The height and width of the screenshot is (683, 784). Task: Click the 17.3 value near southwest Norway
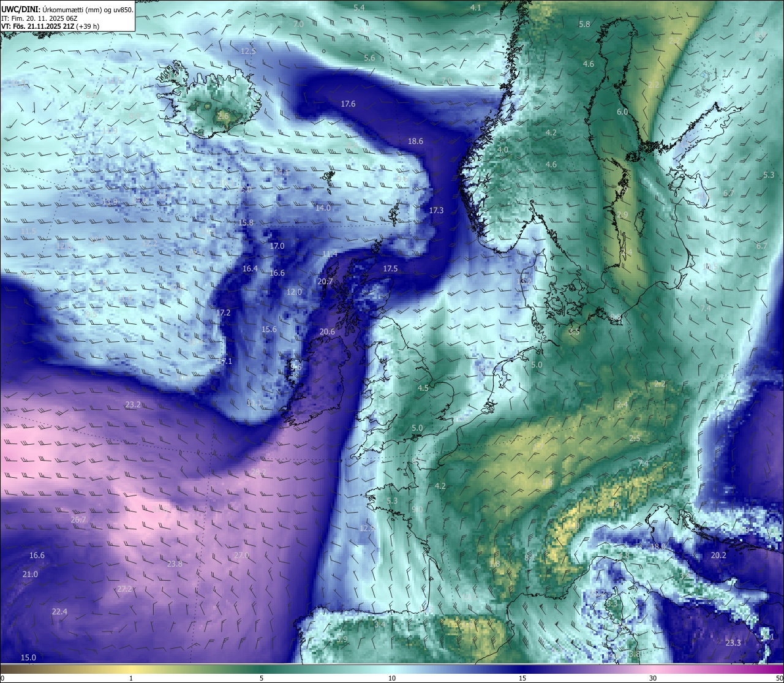[x=436, y=211]
